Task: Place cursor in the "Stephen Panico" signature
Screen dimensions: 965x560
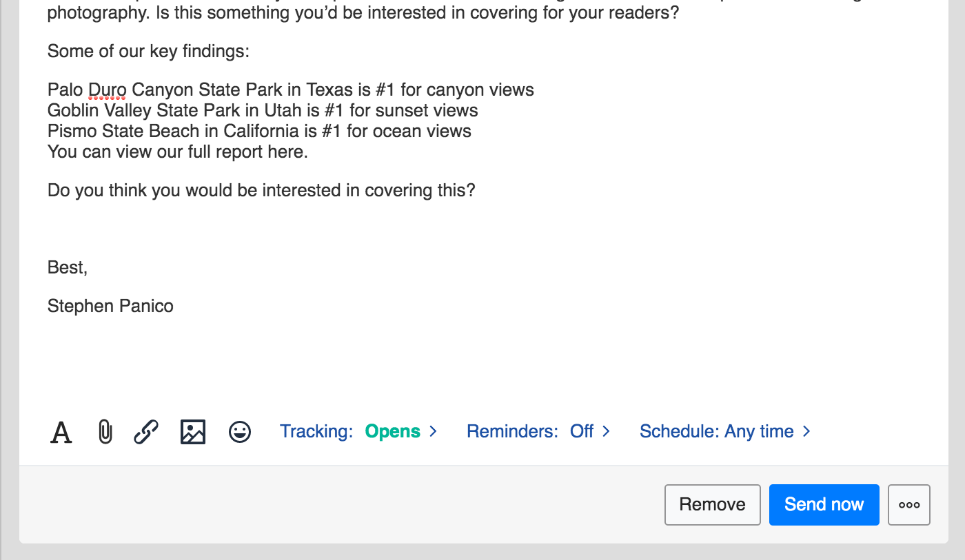Action: click(110, 307)
